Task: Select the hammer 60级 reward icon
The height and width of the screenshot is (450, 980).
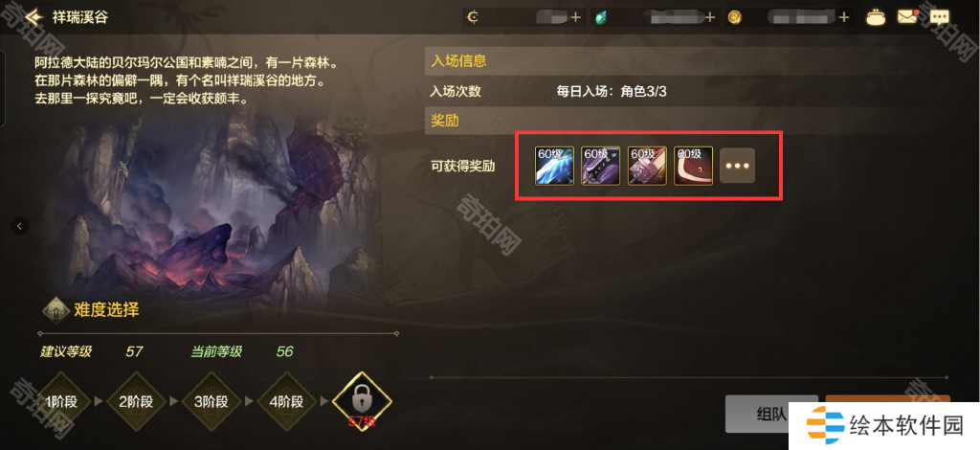Action: point(647,166)
